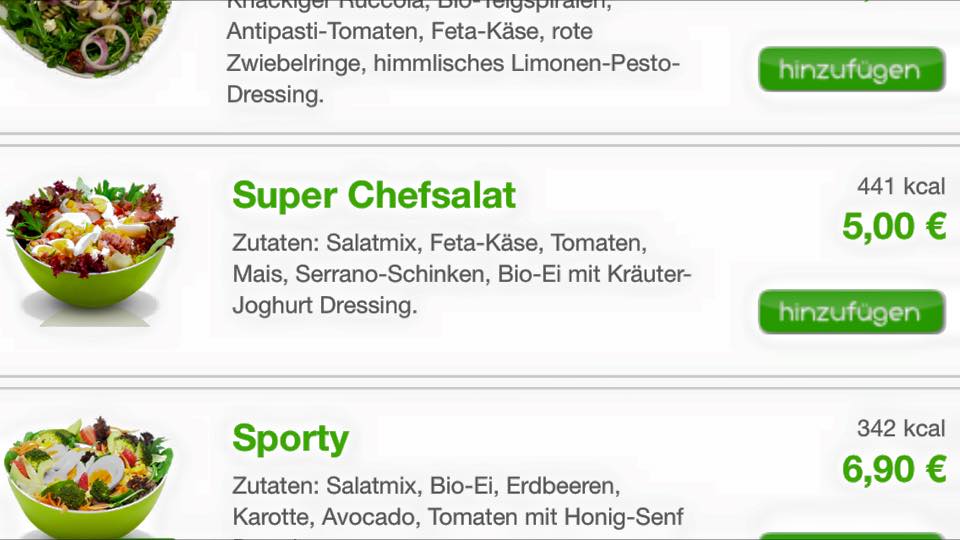Click the 441 kcal label
Viewport: 960px width, 540px height.
pos(901,186)
